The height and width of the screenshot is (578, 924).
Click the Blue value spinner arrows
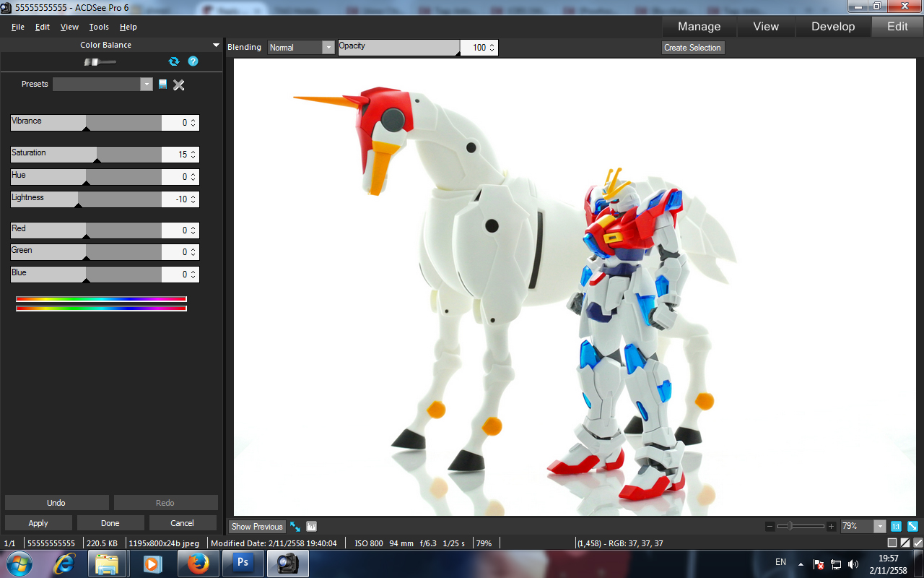[x=193, y=275]
